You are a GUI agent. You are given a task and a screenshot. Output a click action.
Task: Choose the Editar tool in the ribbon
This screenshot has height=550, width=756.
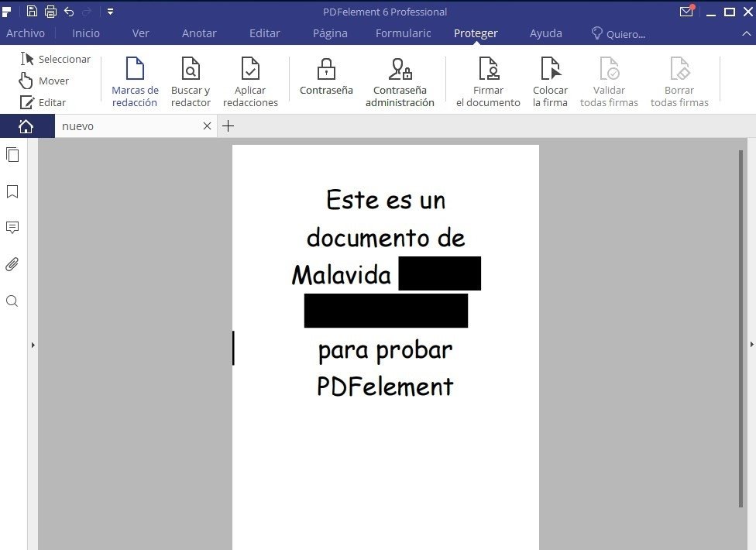click(x=43, y=102)
